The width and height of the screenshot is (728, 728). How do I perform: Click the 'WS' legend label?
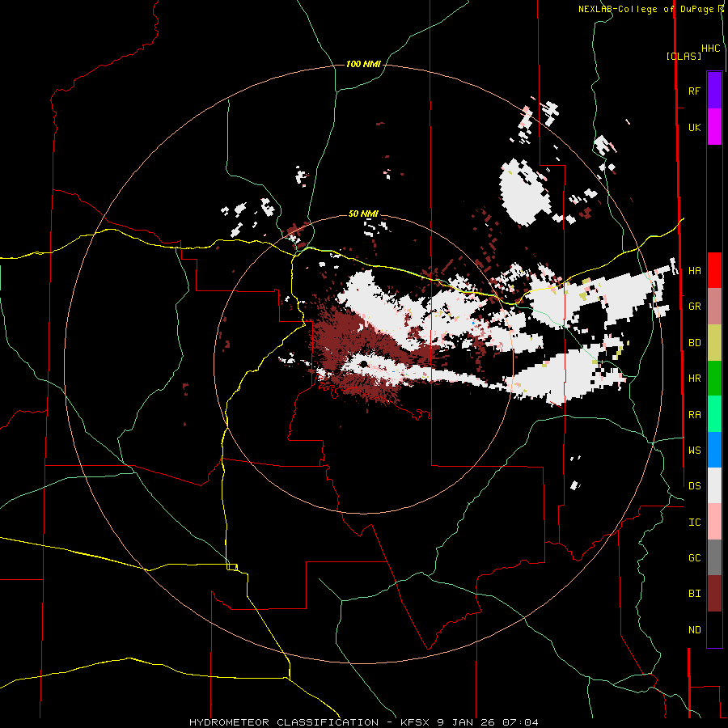(x=694, y=451)
